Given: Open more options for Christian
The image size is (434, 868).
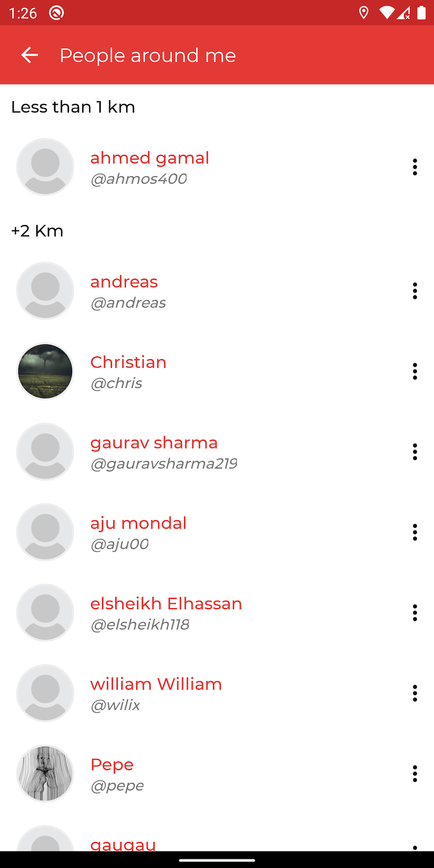Looking at the screenshot, I should tap(415, 371).
